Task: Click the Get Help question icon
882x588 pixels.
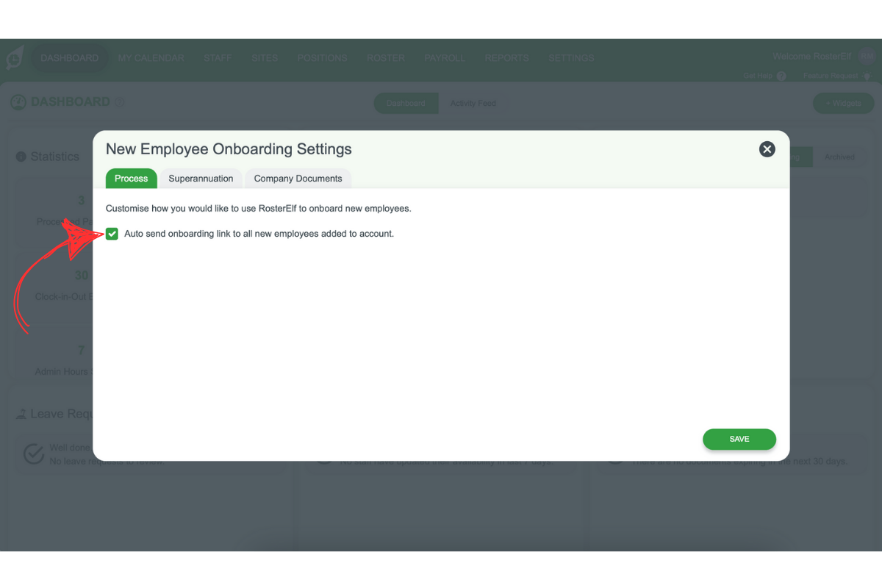Action: click(781, 76)
